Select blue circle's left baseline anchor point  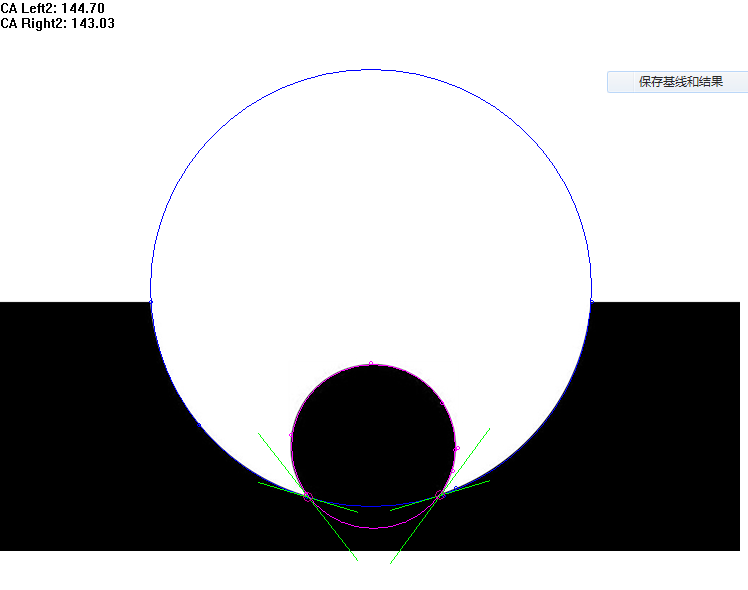pos(150,301)
